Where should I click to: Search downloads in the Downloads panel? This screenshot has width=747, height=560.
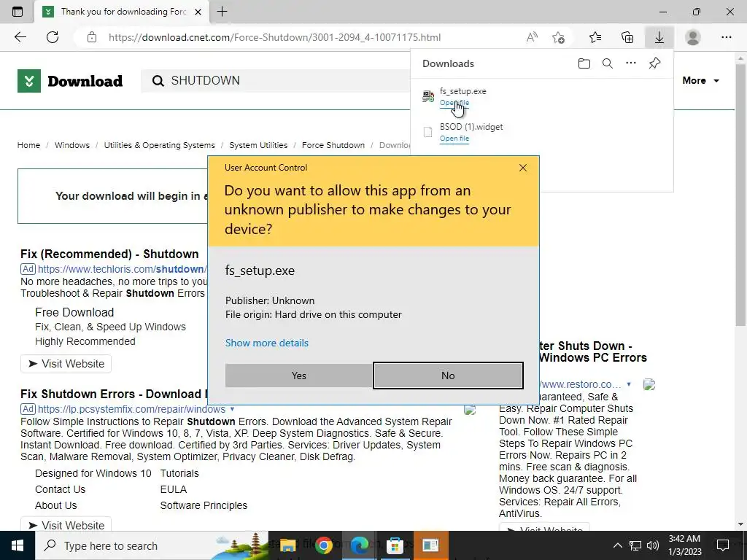click(608, 63)
